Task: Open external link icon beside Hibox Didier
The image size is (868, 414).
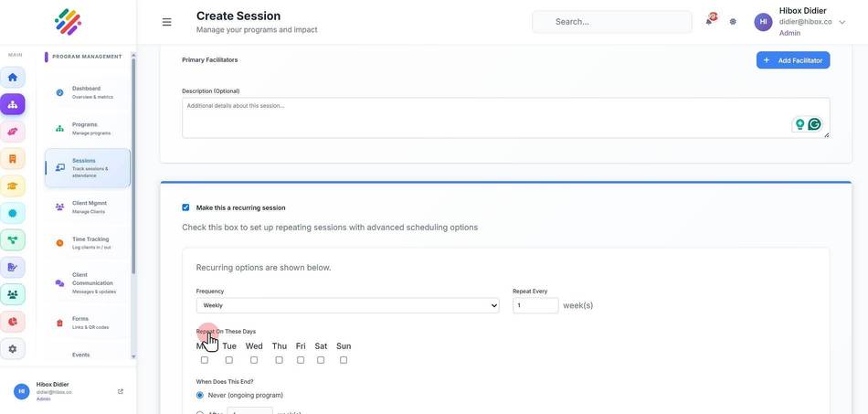Action: pyautogui.click(x=121, y=391)
